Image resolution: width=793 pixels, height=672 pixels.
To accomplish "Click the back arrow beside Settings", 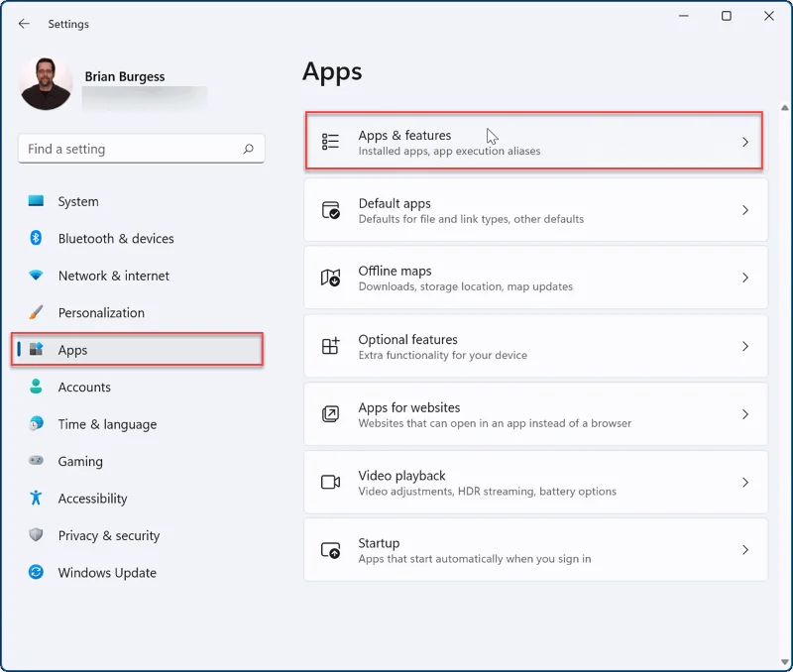I will [x=24, y=24].
